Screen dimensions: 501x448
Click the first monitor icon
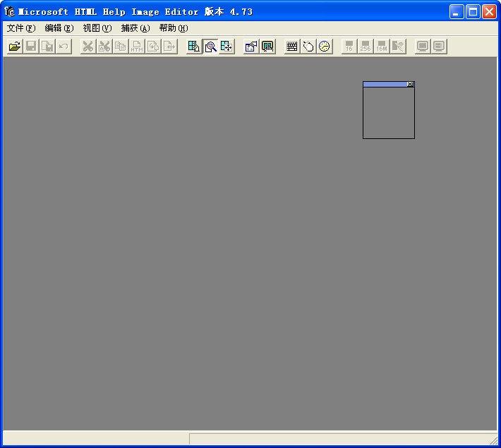(423, 47)
